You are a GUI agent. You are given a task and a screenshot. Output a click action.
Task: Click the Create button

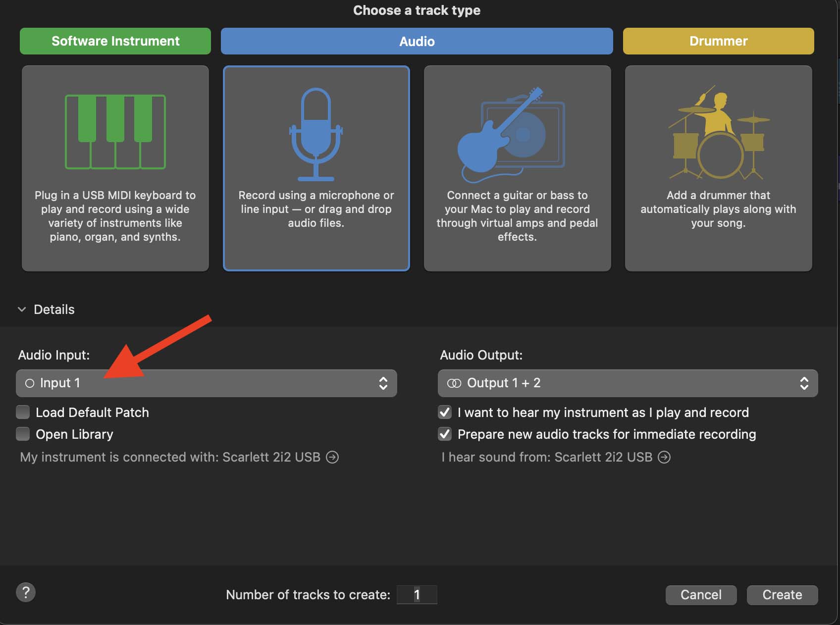click(x=783, y=595)
